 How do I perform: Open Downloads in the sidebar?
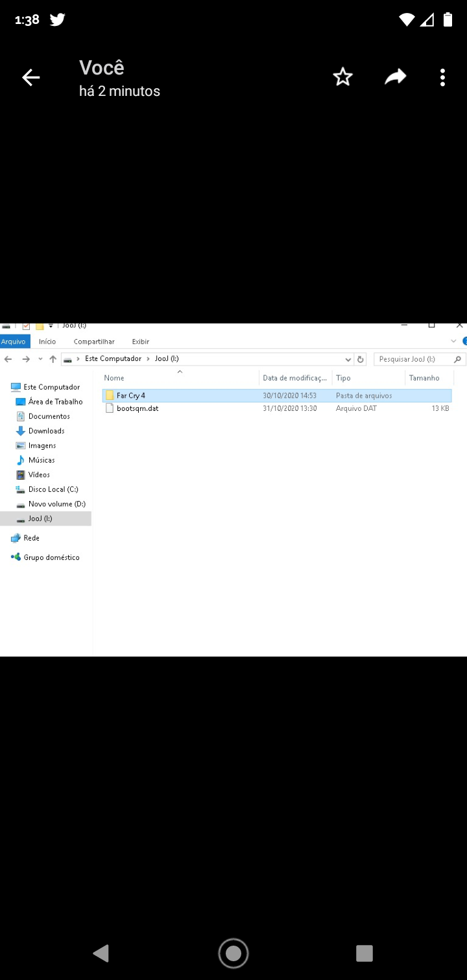40,431
